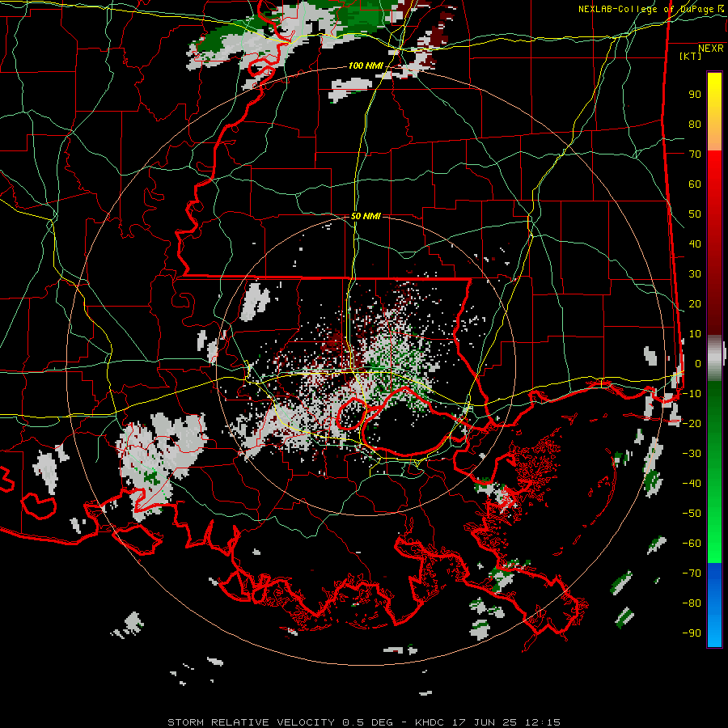This screenshot has height=728, width=728.
Task: Click the gray zero-velocity segment of color bar
Action: pos(714,358)
